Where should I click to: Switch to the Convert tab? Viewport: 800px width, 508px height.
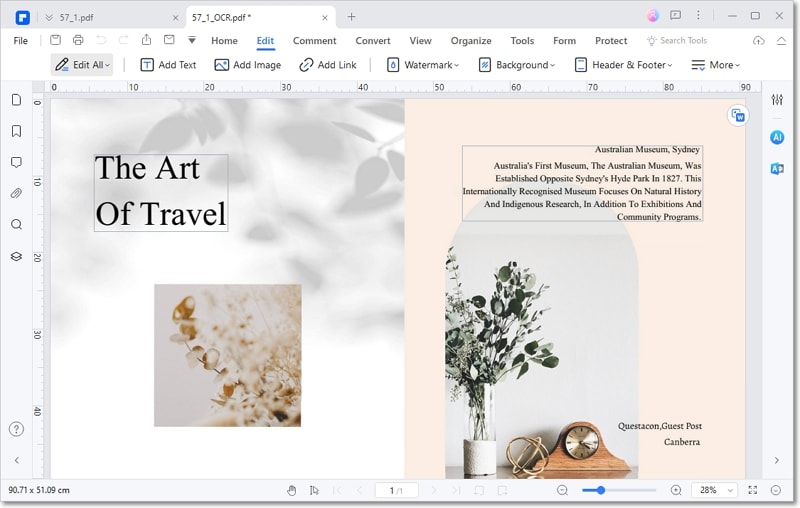click(x=373, y=40)
